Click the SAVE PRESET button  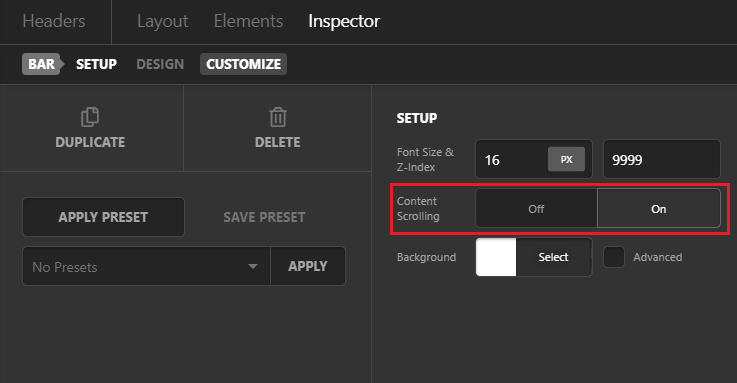tap(264, 217)
